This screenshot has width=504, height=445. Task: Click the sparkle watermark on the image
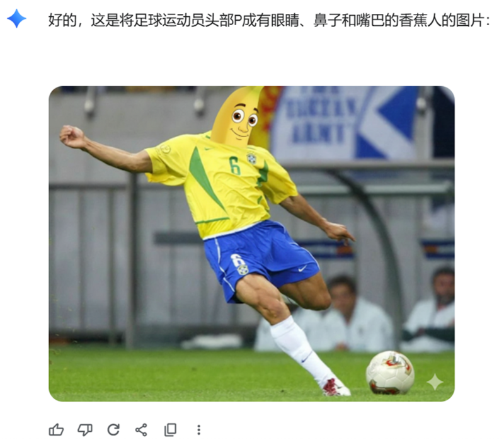(435, 381)
